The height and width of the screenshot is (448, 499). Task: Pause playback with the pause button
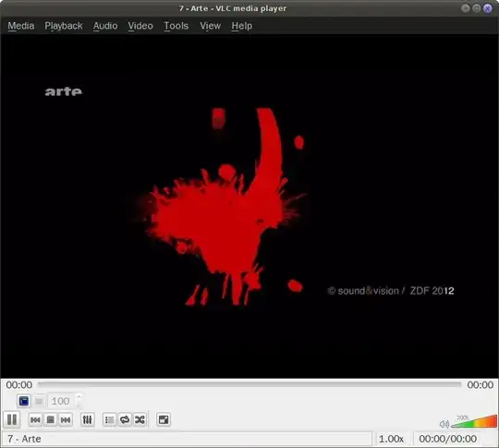[12, 419]
